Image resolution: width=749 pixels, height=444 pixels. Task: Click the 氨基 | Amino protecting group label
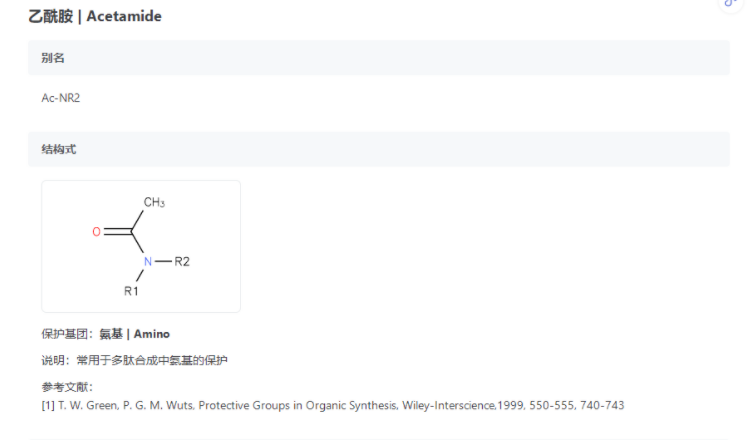click(134, 334)
